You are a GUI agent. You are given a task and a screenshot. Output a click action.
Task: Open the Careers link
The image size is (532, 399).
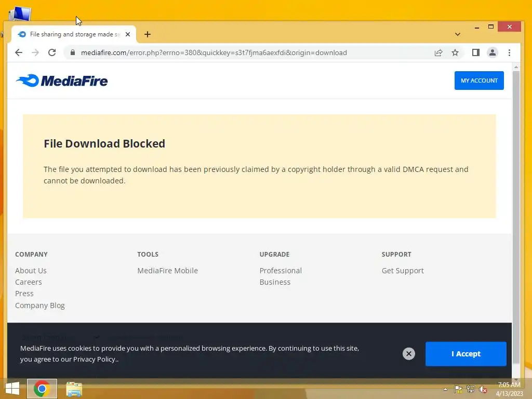pos(29,282)
